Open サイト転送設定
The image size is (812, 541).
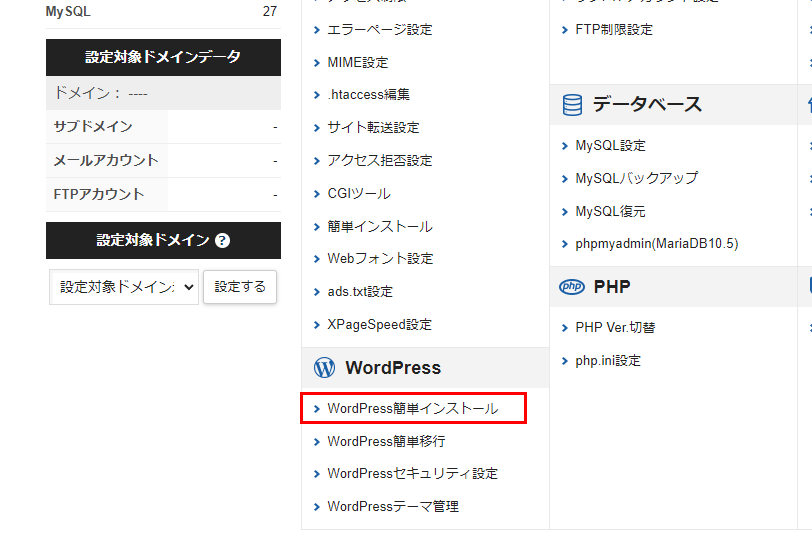point(373,127)
